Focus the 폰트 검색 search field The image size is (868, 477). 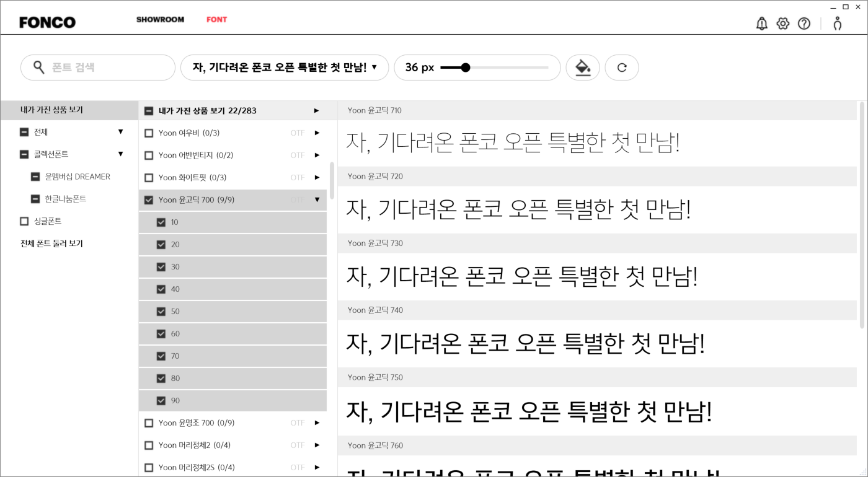(x=98, y=68)
